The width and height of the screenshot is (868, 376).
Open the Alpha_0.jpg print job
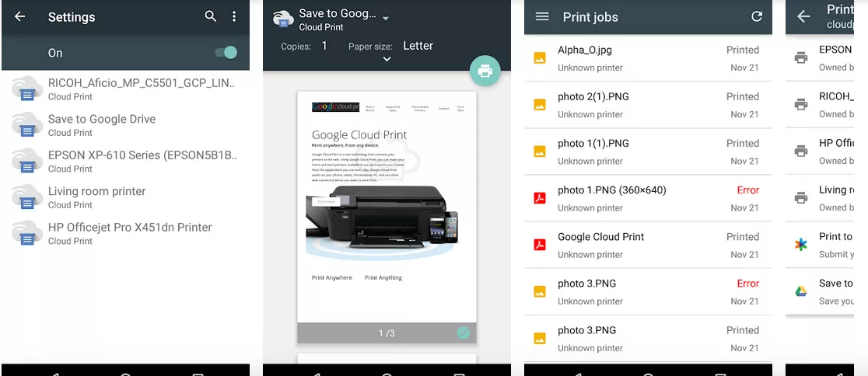click(648, 58)
